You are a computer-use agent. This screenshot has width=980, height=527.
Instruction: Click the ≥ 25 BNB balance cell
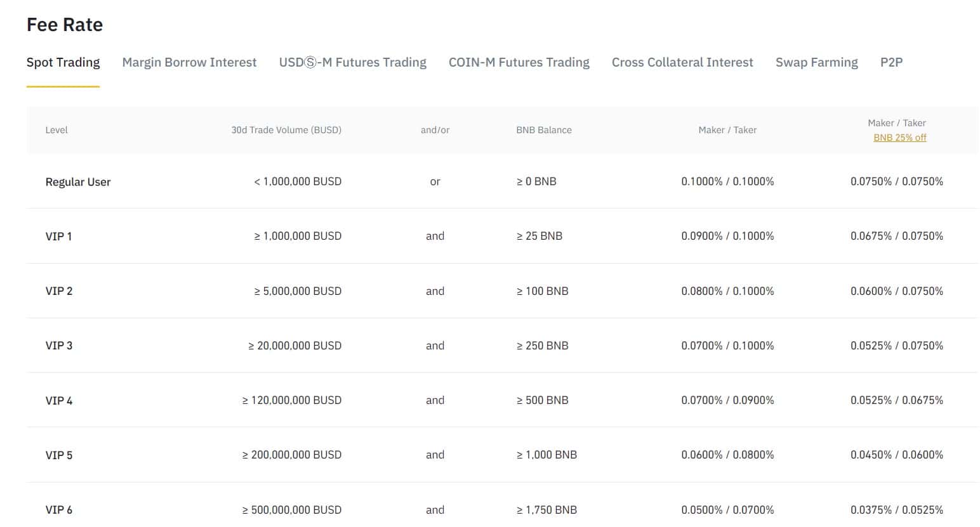click(x=540, y=236)
